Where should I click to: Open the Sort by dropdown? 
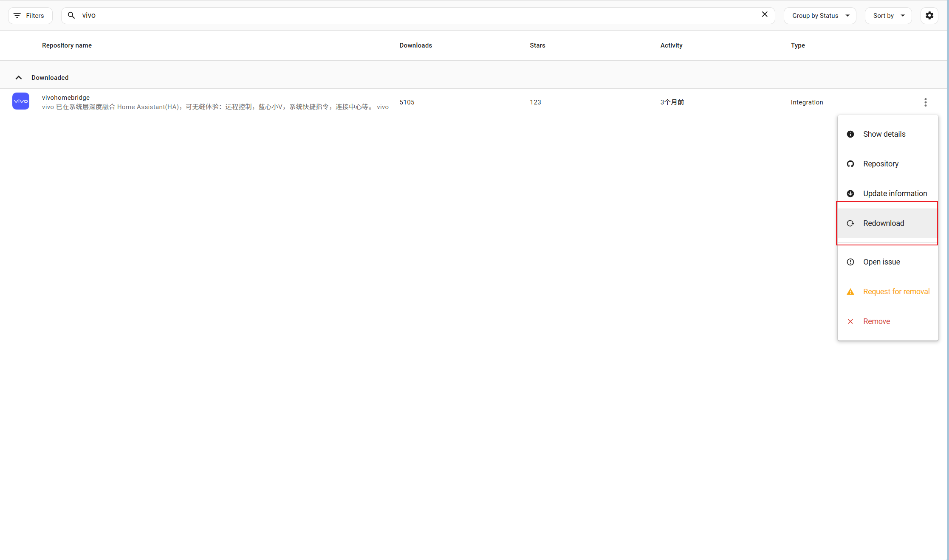(x=888, y=16)
